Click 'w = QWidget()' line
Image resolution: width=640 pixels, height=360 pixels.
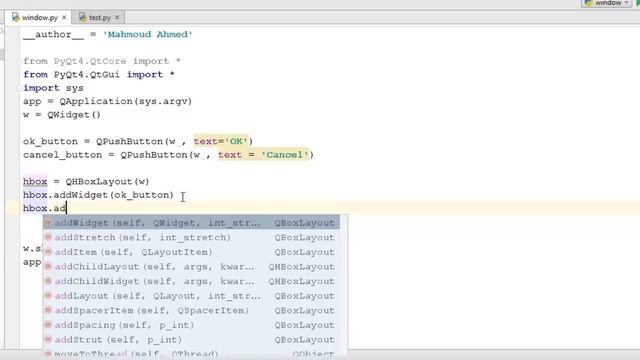tap(62, 115)
